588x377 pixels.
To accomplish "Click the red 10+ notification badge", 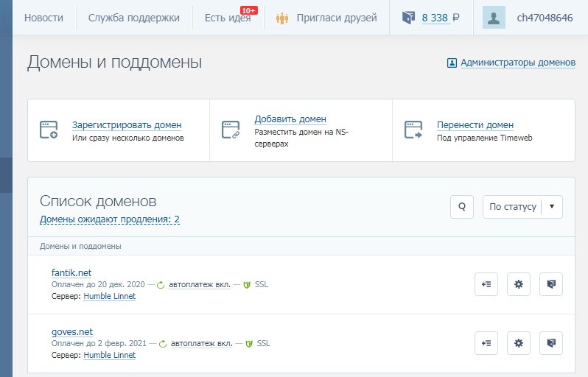I will [248, 10].
